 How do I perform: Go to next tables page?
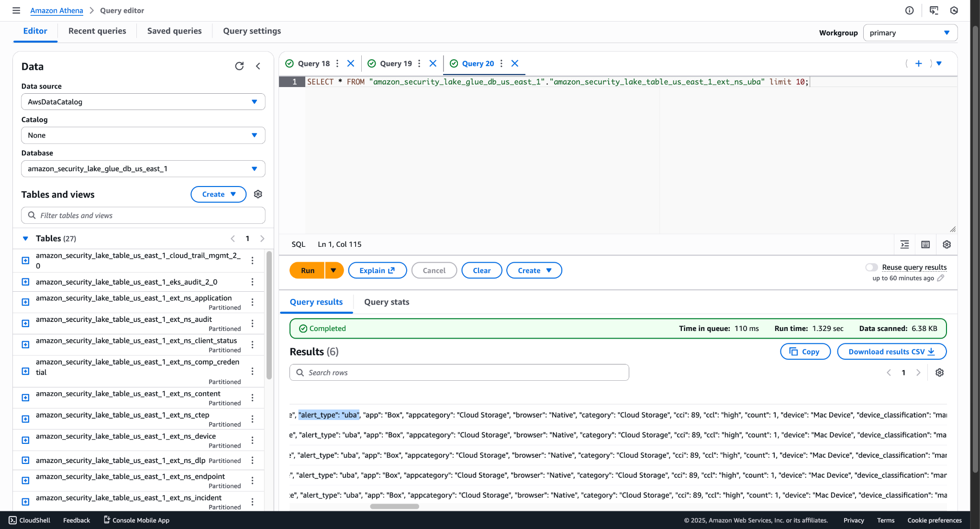pos(262,239)
